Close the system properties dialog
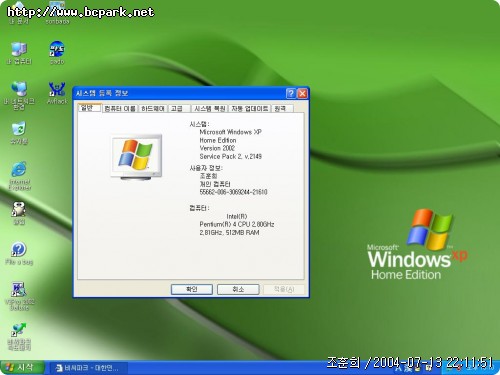The image size is (500, 375). coord(302,93)
